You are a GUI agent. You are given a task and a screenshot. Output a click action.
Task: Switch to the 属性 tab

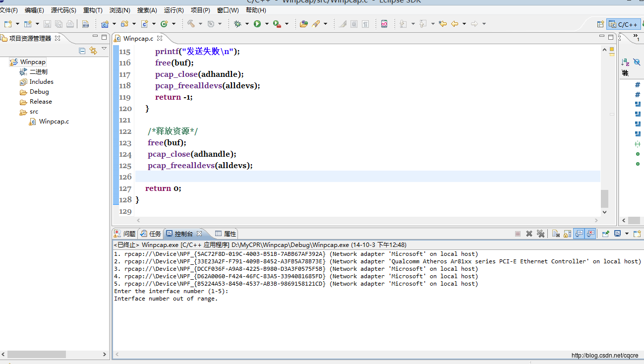coord(226,234)
